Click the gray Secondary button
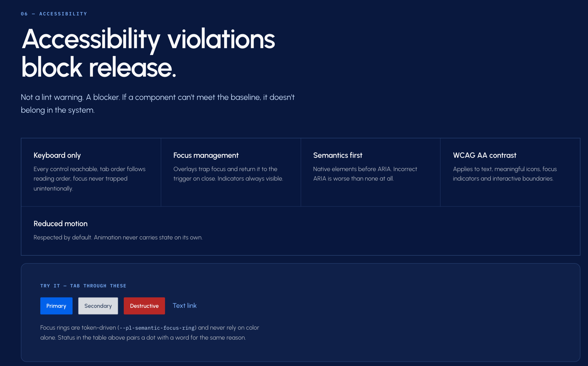This screenshot has height=366, width=588. (98, 306)
